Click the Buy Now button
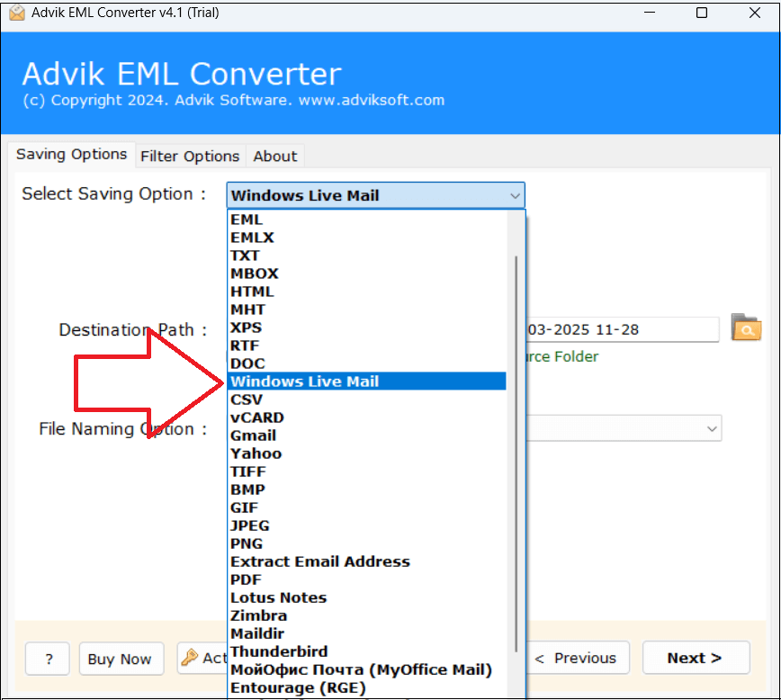Viewport: 781px width, 700px height. click(x=121, y=659)
